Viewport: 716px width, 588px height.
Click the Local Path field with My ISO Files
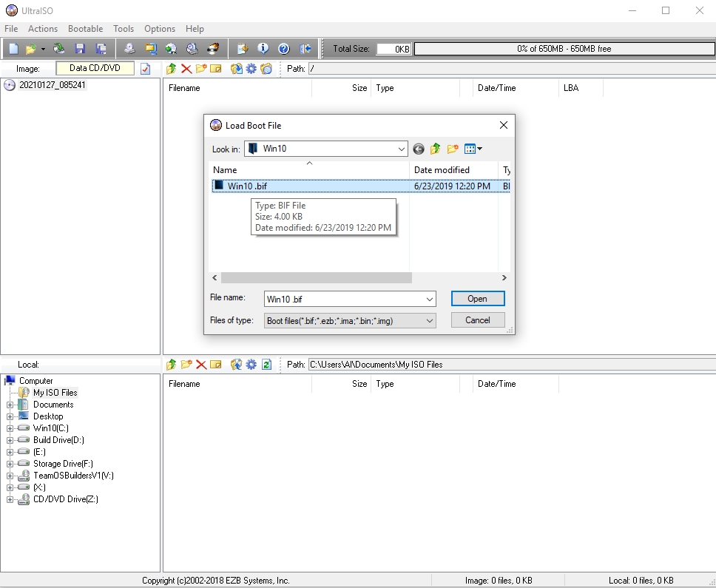pos(512,365)
